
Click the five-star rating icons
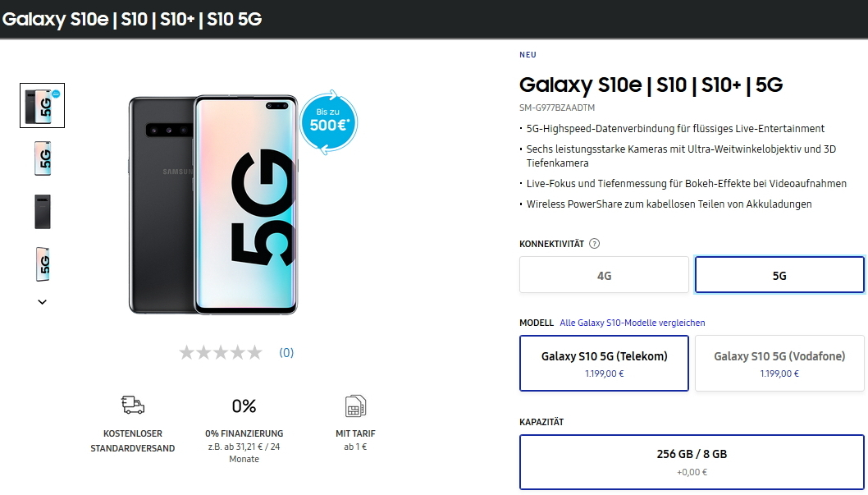(x=220, y=353)
